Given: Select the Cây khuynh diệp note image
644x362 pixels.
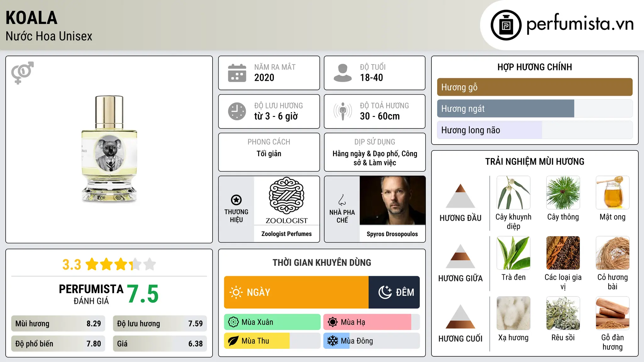Looking at the screenshot, I should [x=514, y=193].
